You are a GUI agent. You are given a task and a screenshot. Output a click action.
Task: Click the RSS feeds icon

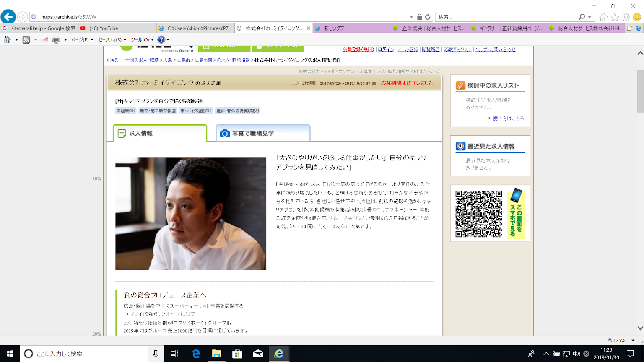26,40
